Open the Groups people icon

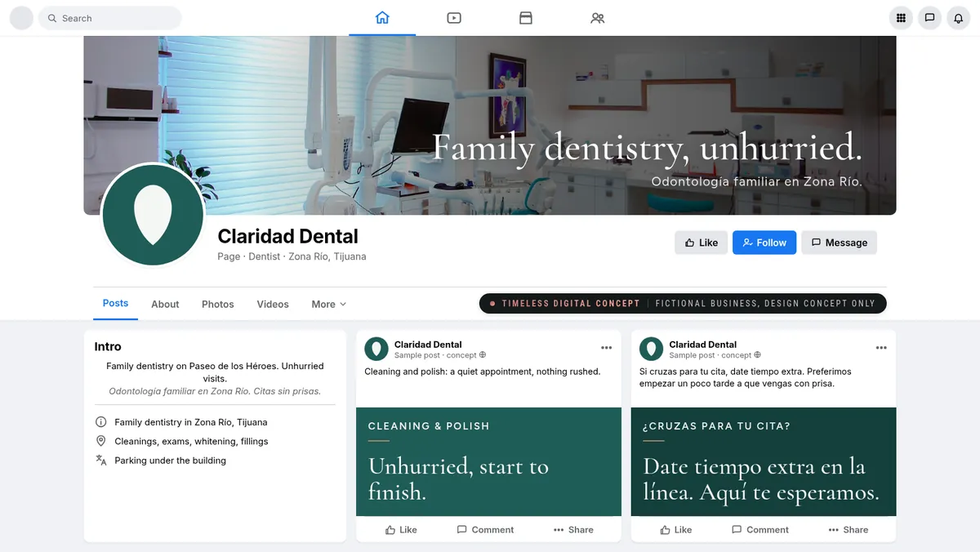click(598, 18)
